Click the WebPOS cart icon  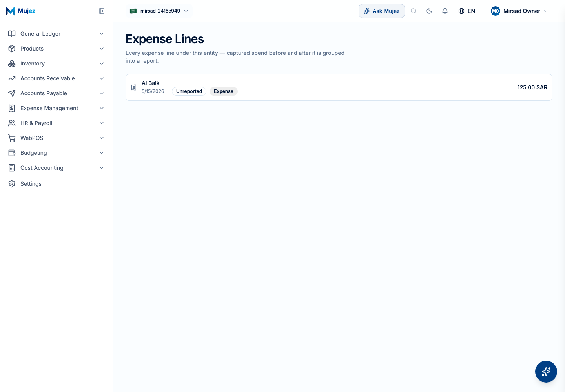[12, 138]
